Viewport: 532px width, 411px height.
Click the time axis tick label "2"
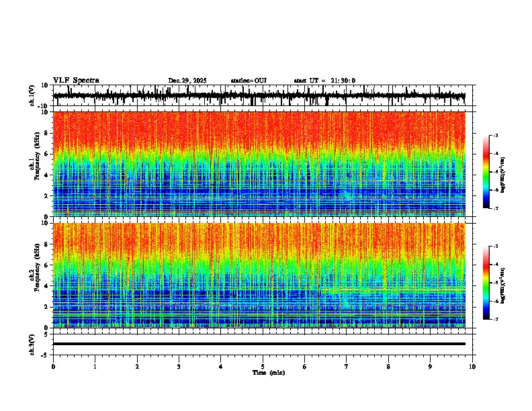coord(137,367)
